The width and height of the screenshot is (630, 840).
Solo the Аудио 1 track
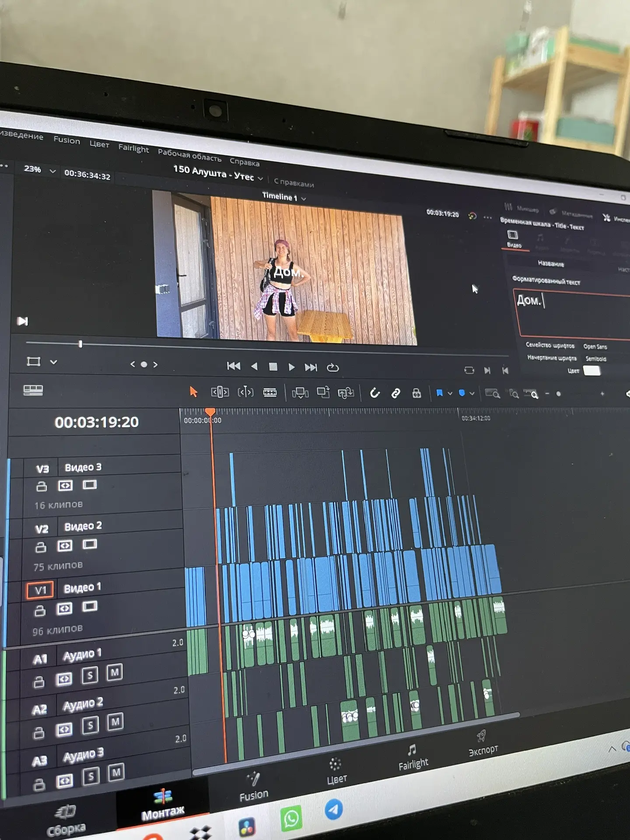90,675
